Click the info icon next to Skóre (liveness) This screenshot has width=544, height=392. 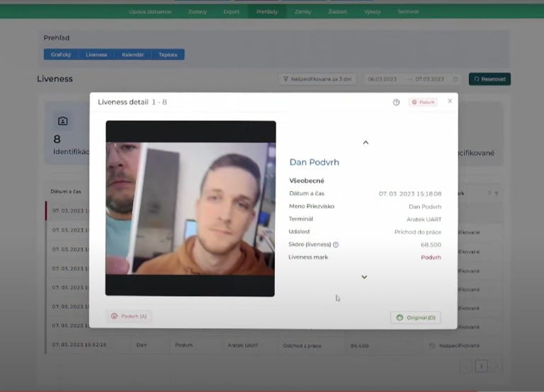pyautogui.click(x=336, y=245)
